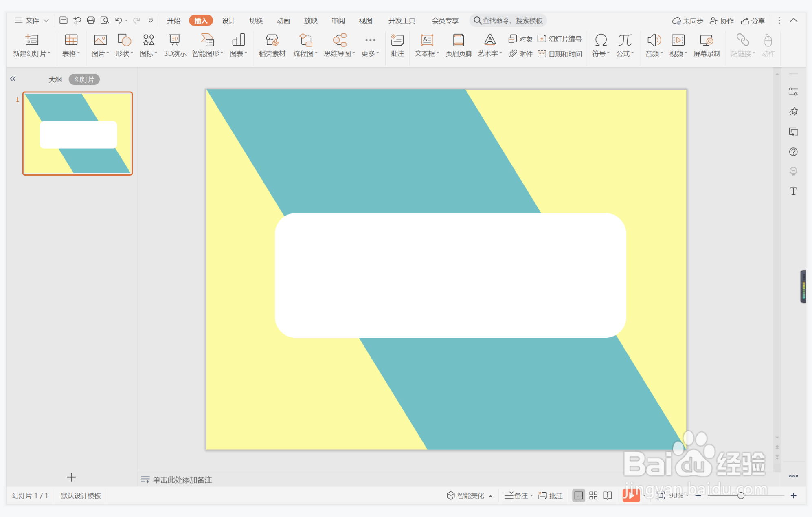This screenshot has height=517, width=812.
Task: Click the Text Box (文本框) icon
Action: pyautogui.click(x=427, y=40)
